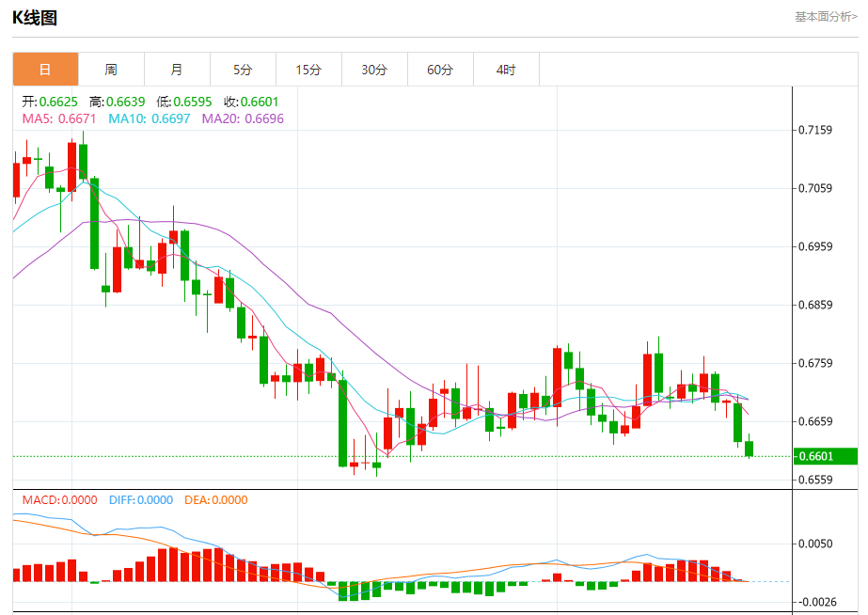Switch to the 月 monthly tab

click(x=177, y=70)
